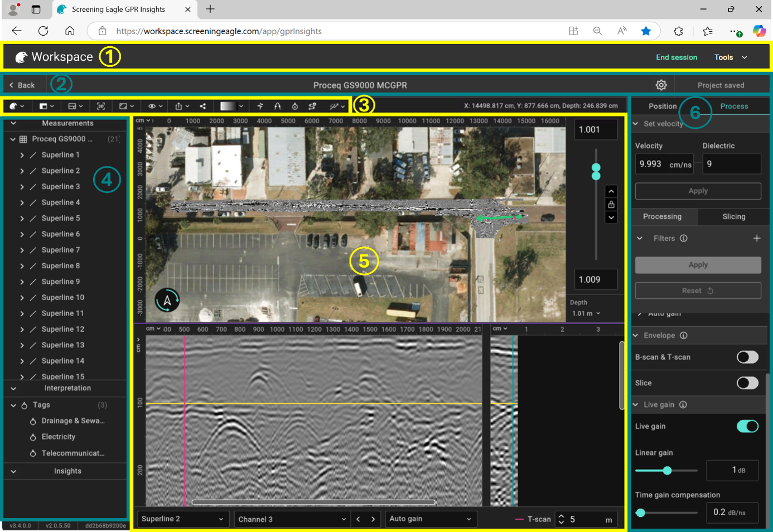This screenshot has height=532, width=773.
Task: Go to previous channel arrow
Action: (x=358, y=519)
